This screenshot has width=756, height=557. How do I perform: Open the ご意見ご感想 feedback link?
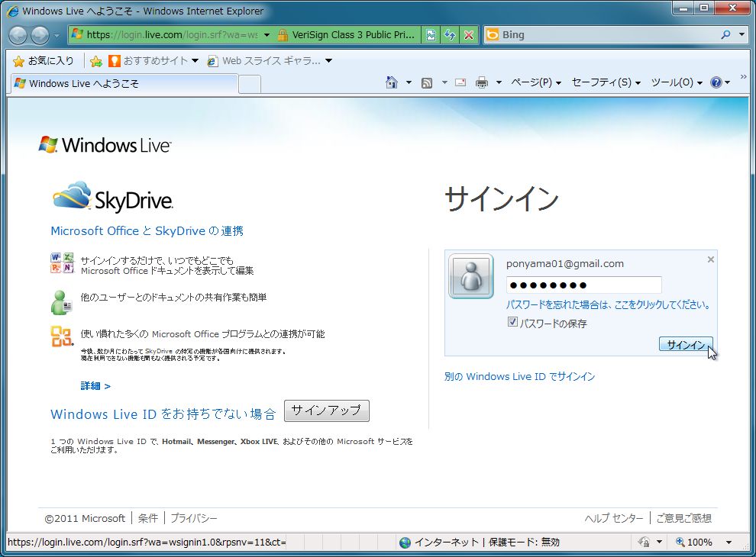click(683, 518)
